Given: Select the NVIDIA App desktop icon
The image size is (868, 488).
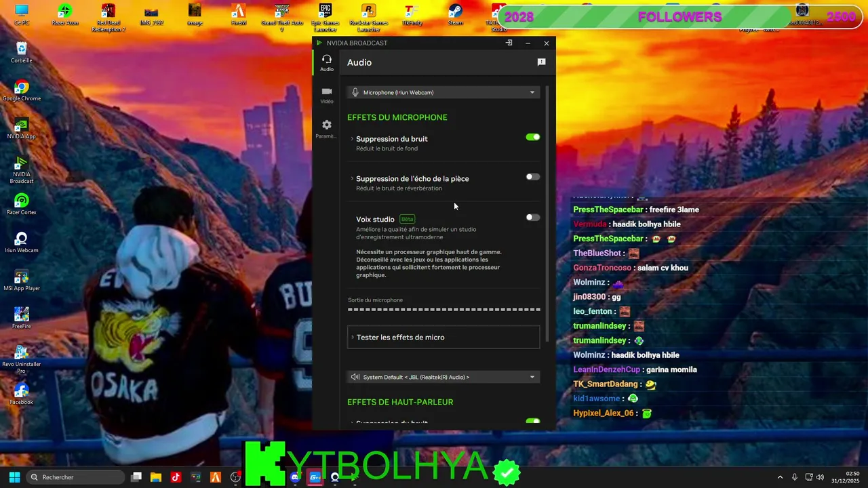Looking at the screenshot, I should pyautogui.click(x=22, y=129).
